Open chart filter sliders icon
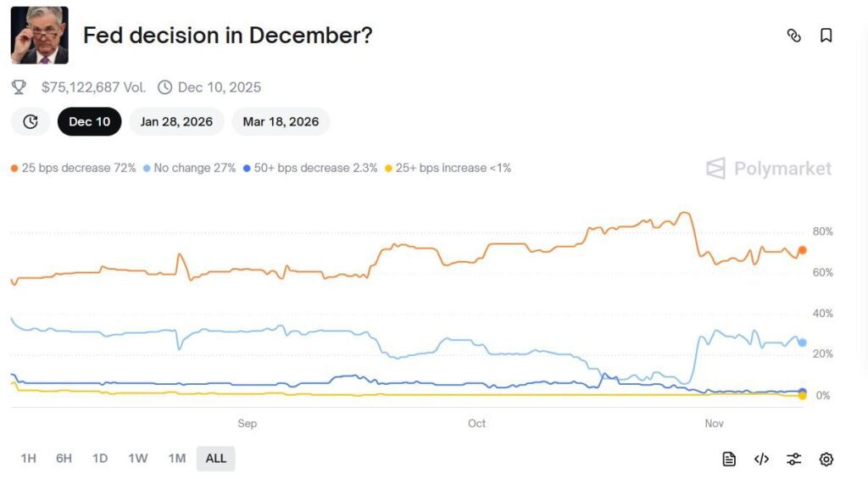868x479 pixels. (793, 459)
